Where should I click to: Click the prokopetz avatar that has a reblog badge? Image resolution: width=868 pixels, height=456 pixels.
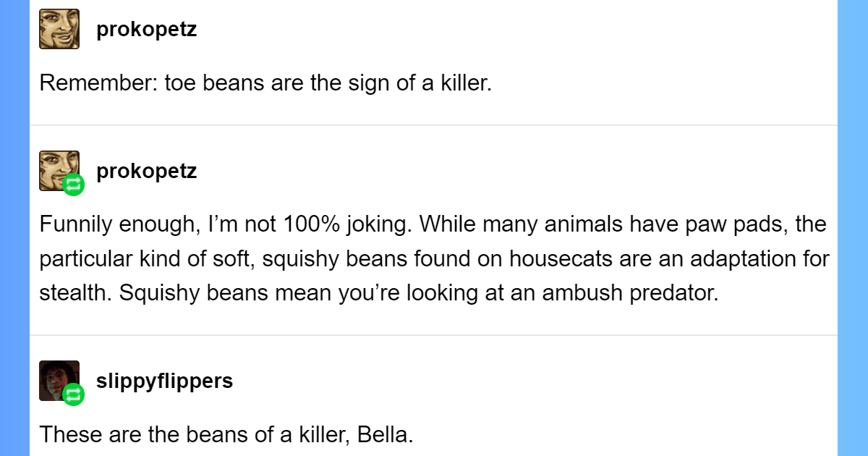(56, 167)
